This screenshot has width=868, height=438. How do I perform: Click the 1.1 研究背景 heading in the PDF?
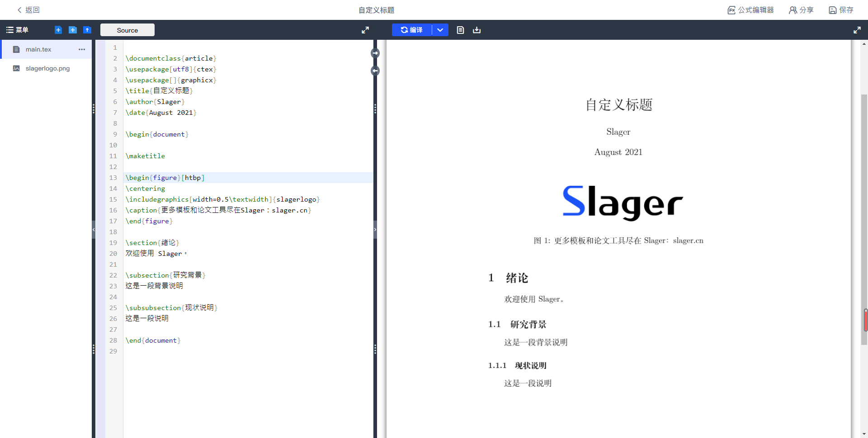(x=517, y=325)
